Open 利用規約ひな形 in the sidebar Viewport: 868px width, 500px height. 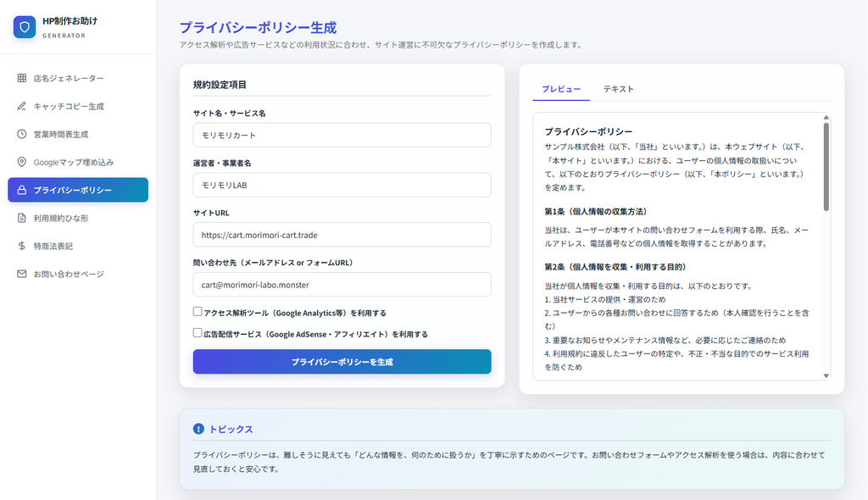[78, 218]
